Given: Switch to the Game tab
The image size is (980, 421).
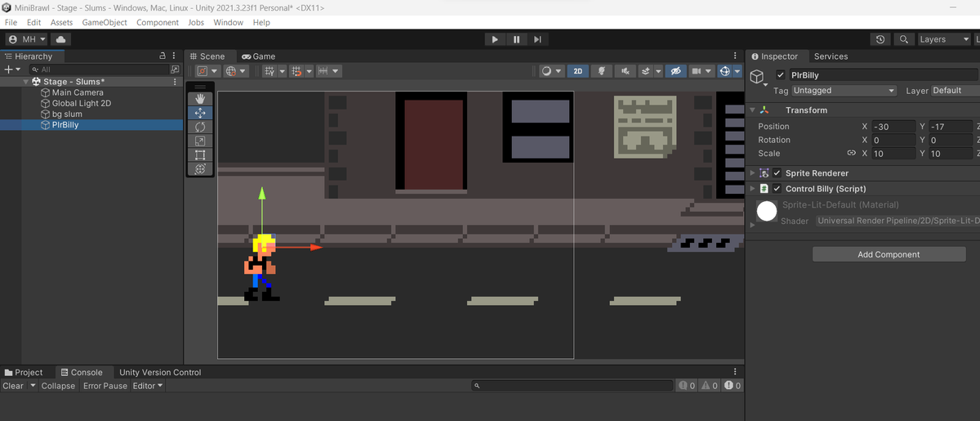Looking at the screenshot, I should point(258,56).
